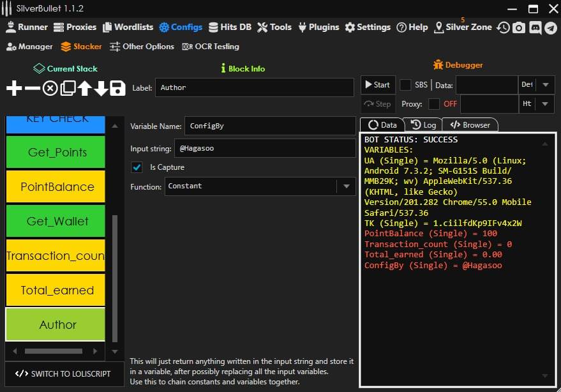The height and width of the screenshot is (392, 561).
Task: Click the Variable Name input field
Action: (270, 126)
